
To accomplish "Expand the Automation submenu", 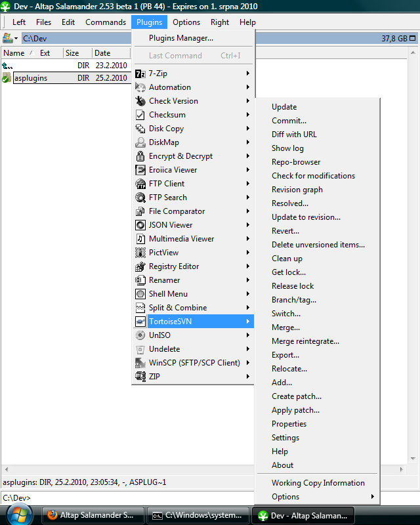I will [x=247, y=87].
